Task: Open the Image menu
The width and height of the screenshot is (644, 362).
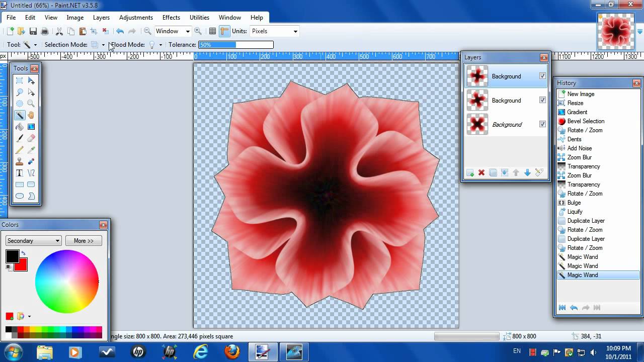Action: 75,18
